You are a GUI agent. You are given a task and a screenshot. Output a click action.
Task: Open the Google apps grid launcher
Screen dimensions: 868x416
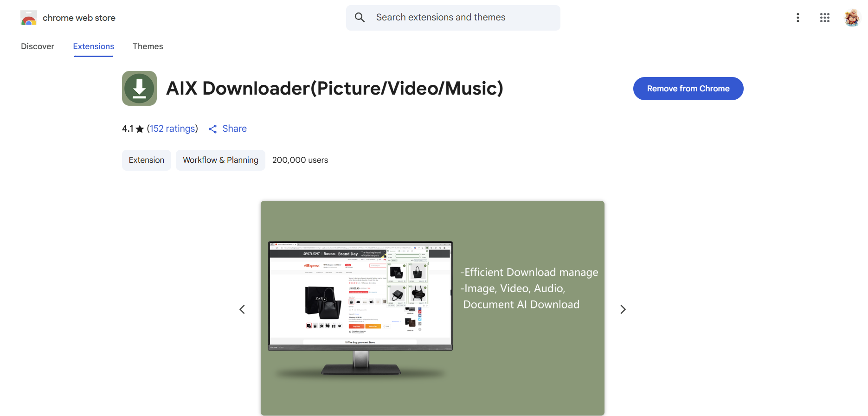click(824, 18)
